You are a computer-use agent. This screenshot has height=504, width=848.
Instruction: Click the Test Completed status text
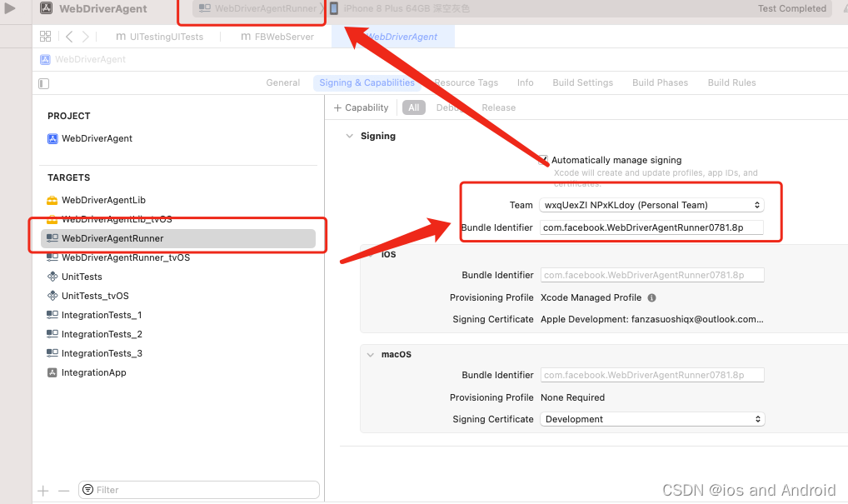click(x=791, y=8)
